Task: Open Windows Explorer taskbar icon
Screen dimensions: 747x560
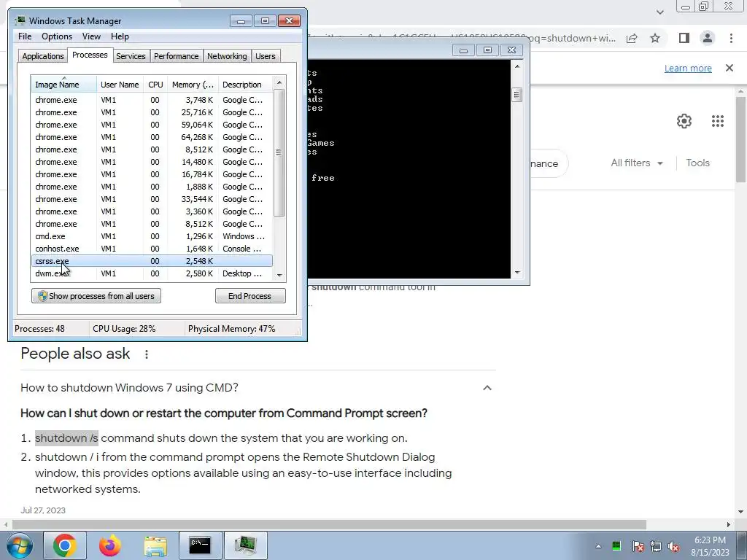Action: click(155, 545)
